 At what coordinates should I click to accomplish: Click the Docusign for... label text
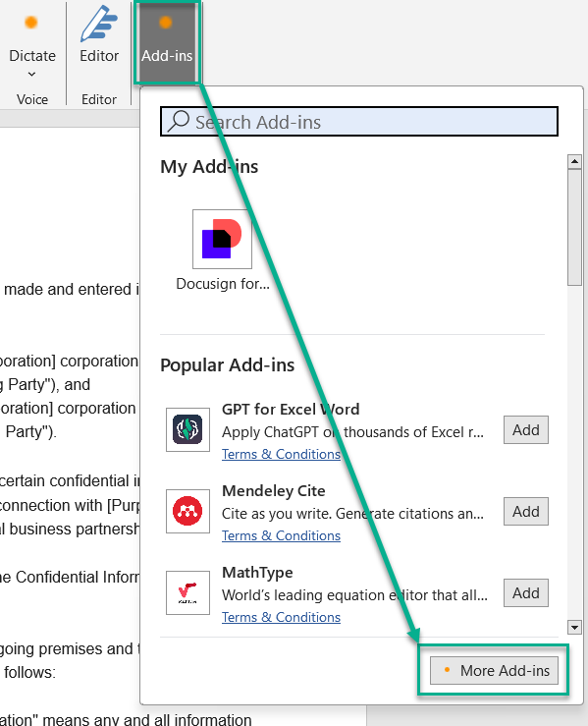pyautogui.click(x=223, y=283)
